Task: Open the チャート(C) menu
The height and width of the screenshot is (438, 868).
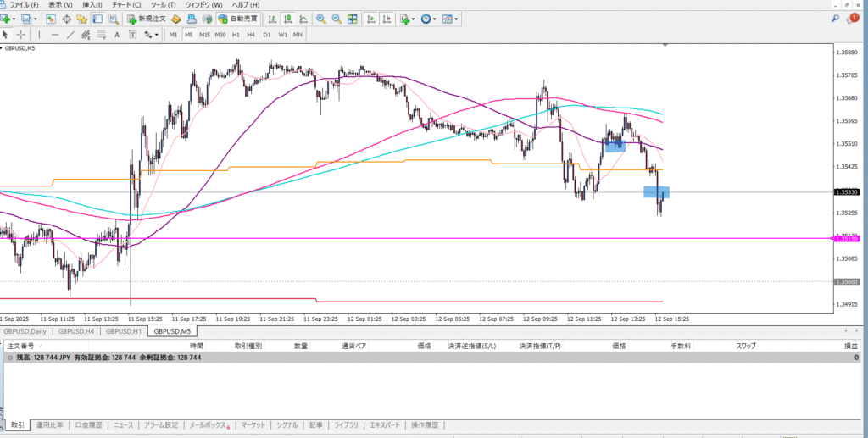Action: (125, 5)
